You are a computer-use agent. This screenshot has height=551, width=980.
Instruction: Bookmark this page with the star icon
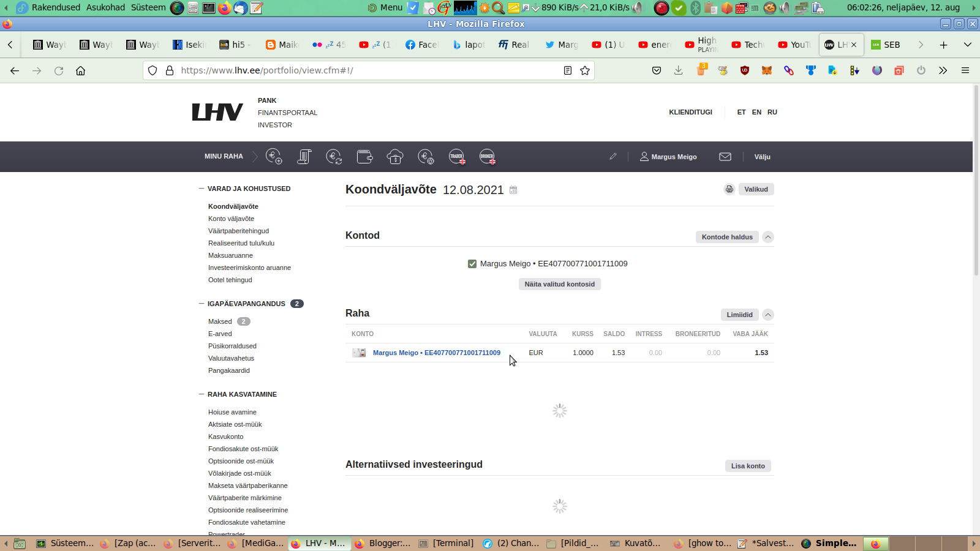[585, 70]
